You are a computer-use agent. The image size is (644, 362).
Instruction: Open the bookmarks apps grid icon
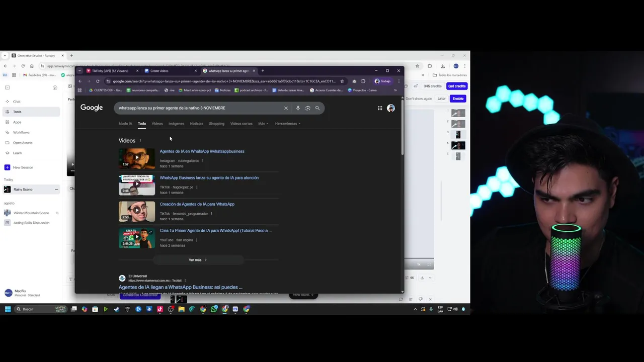click(x=79, y=90)
